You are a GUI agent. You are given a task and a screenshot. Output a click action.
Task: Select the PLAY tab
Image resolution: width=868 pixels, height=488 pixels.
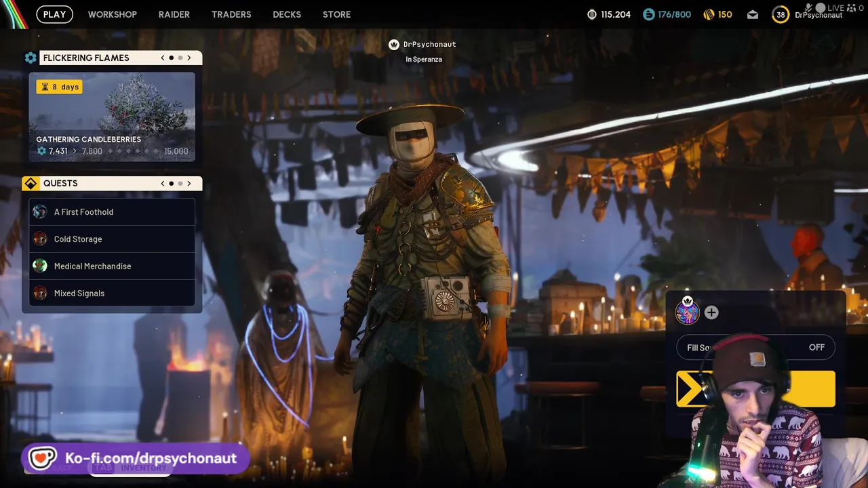click(55, 14)
